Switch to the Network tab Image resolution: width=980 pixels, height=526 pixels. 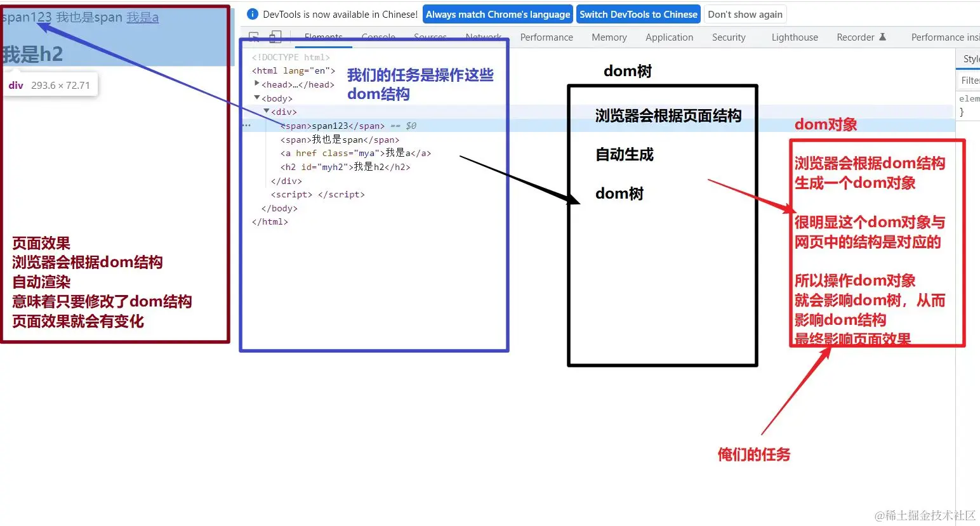(x=484, y=37)
